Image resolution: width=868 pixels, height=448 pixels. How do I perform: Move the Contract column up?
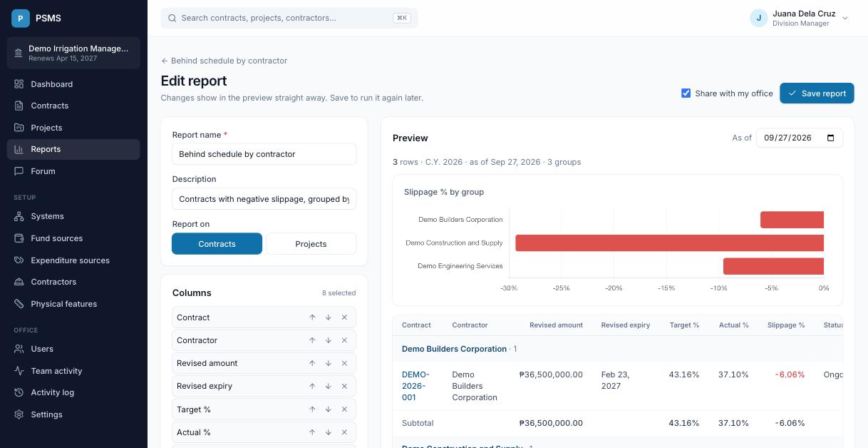click(312, 317)
